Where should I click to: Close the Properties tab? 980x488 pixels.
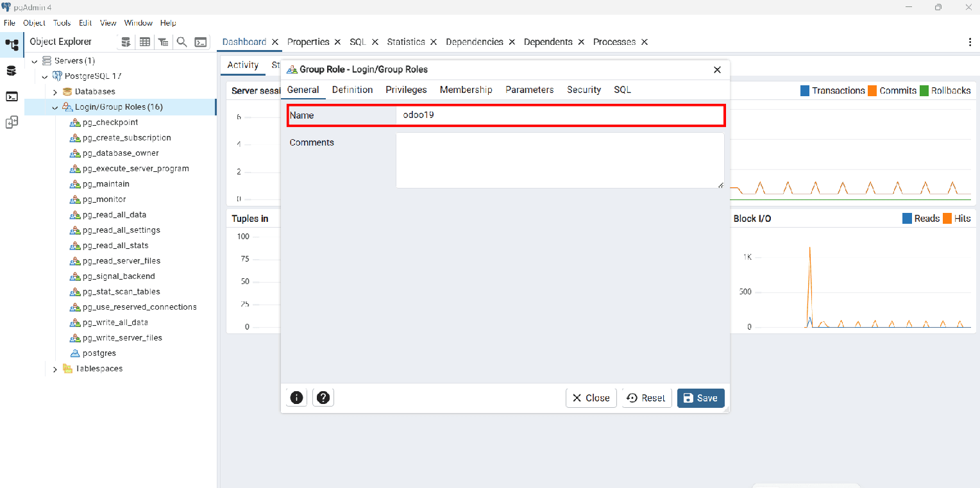point(338,42)
